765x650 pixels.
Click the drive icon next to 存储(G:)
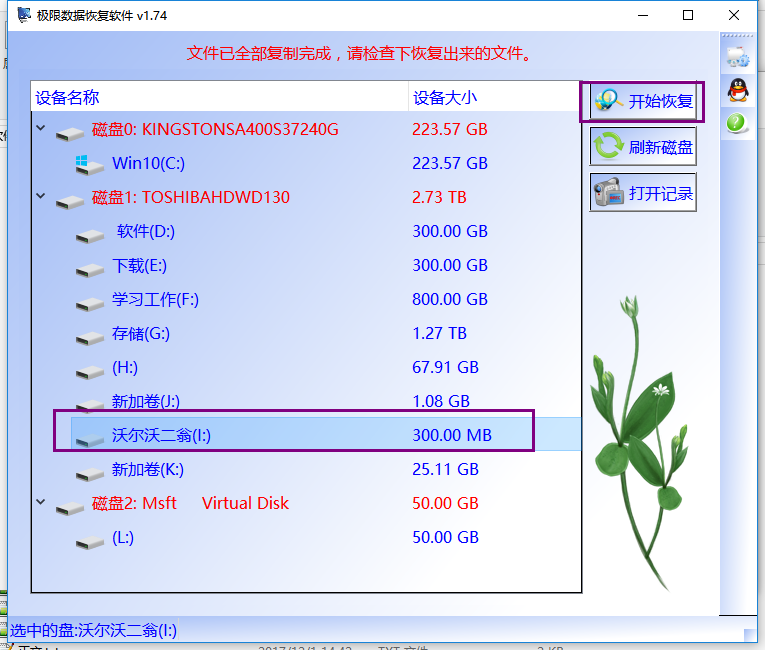90,338
